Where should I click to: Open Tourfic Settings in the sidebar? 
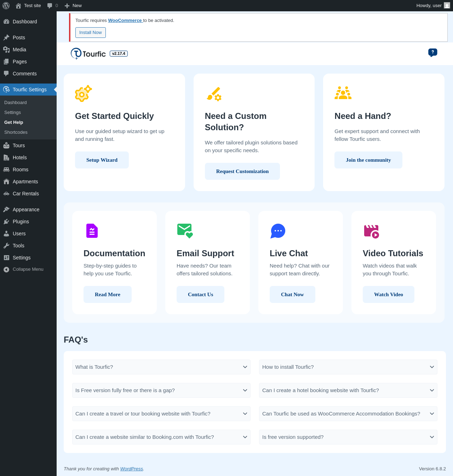pos(28,90)
